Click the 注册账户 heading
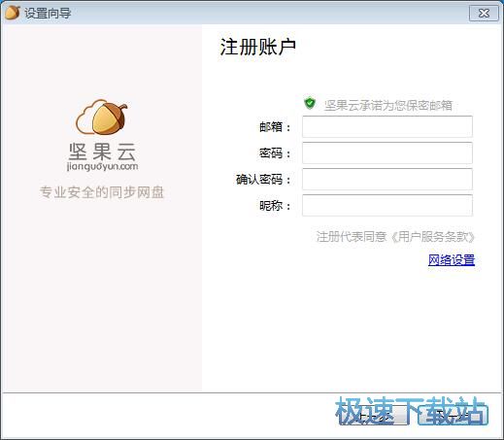The image size is (504, 440). 258,47
